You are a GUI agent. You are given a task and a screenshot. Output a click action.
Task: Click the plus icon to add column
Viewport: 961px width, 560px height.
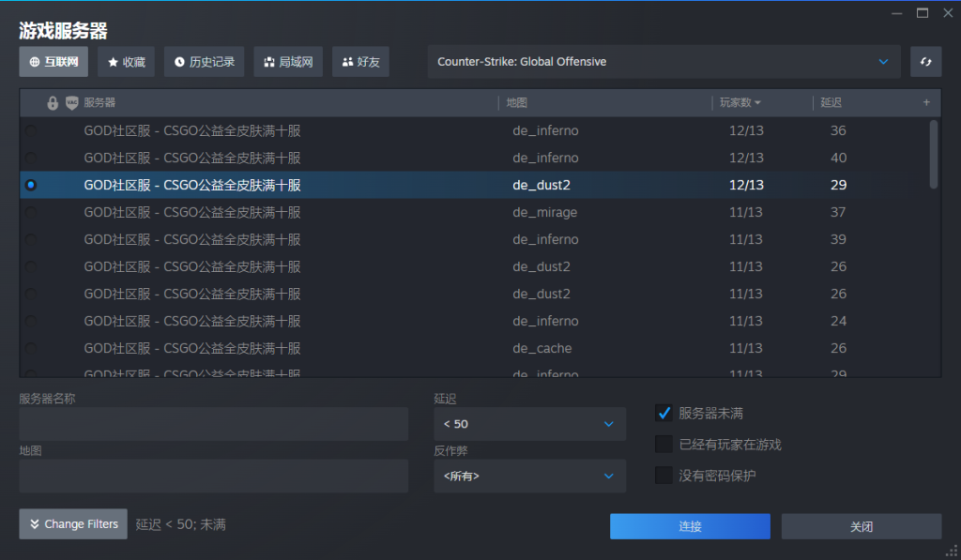(926, 102)
